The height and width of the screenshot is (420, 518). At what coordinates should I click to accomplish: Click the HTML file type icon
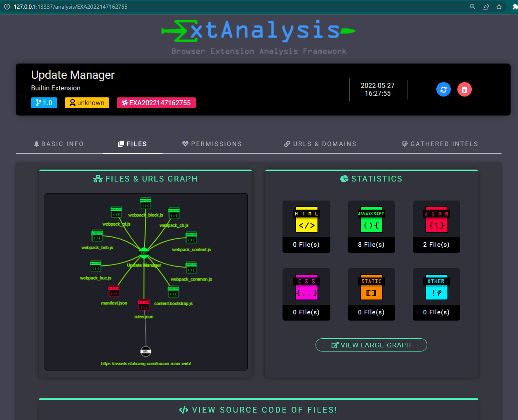pyautogui.click(x=306, y=220)
